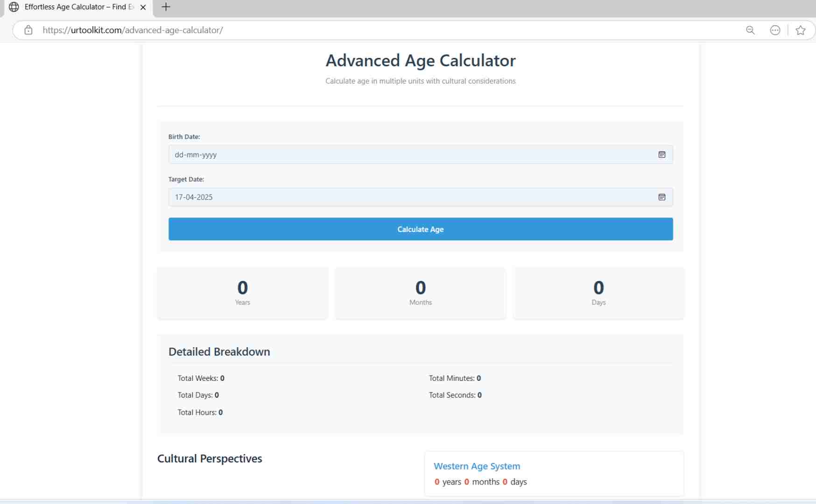
Task: Click the globe favicon on the browser tab
Action: (14, 7)
